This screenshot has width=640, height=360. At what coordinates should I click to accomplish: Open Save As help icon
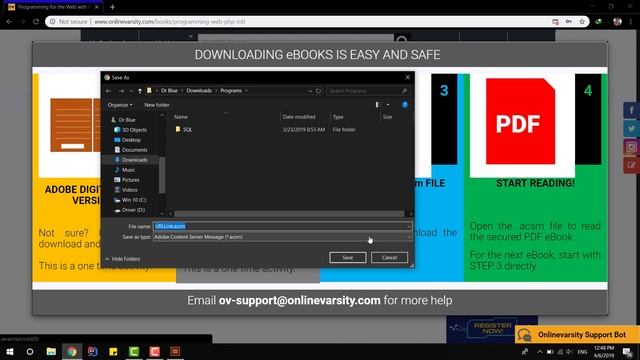click(404, 105)
